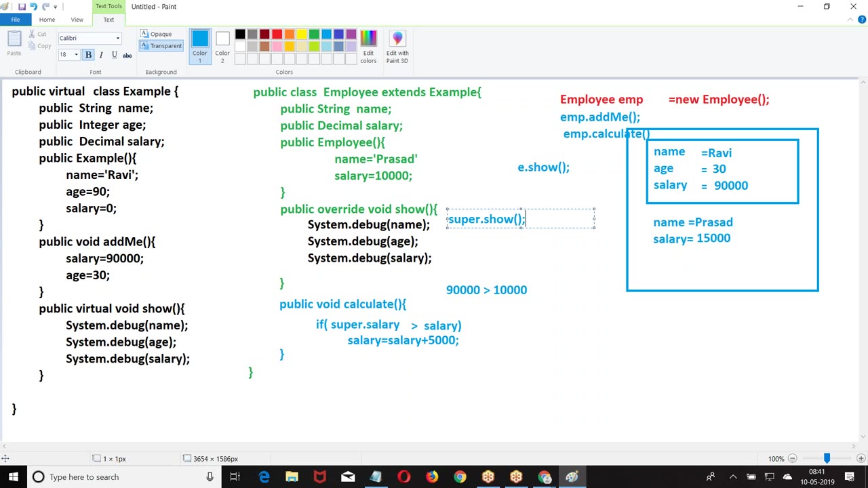Click the horizontal scrollbar right arrow
This screenshot has height=488, width=868.
[854, 446]
